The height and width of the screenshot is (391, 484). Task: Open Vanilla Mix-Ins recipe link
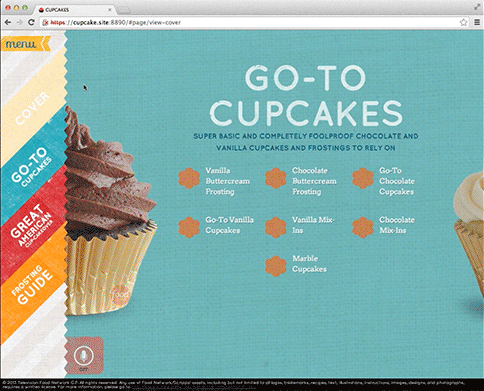coord(313,225)
